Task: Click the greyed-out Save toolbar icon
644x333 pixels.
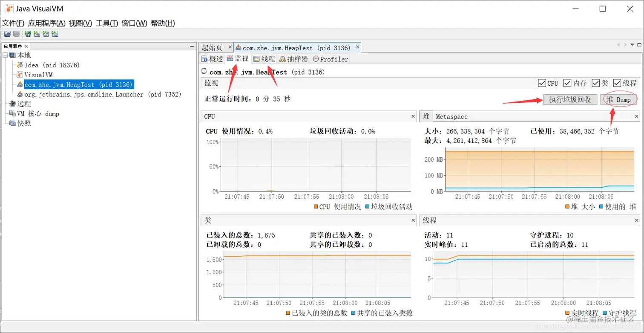Action: point(16,34)
